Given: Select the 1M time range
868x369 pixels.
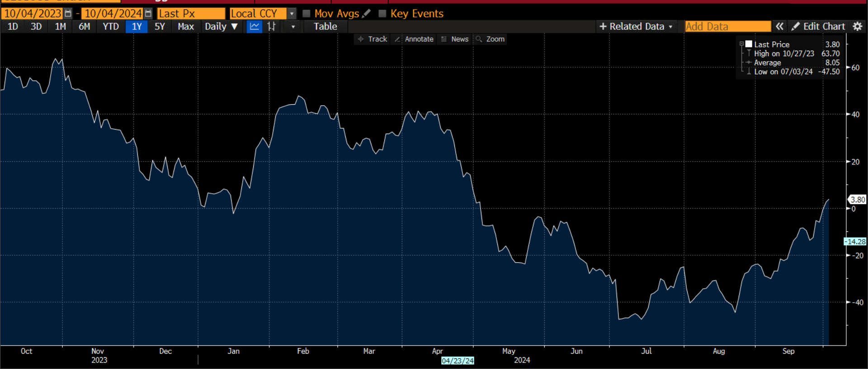Looking at the screenshot, I should pos(60,27).
